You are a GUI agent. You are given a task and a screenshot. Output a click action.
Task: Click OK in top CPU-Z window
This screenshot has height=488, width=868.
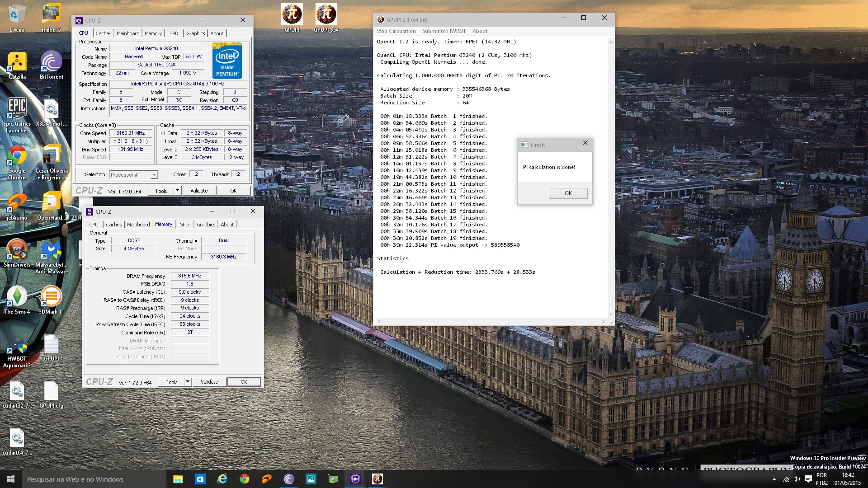[x=233, y=191]
